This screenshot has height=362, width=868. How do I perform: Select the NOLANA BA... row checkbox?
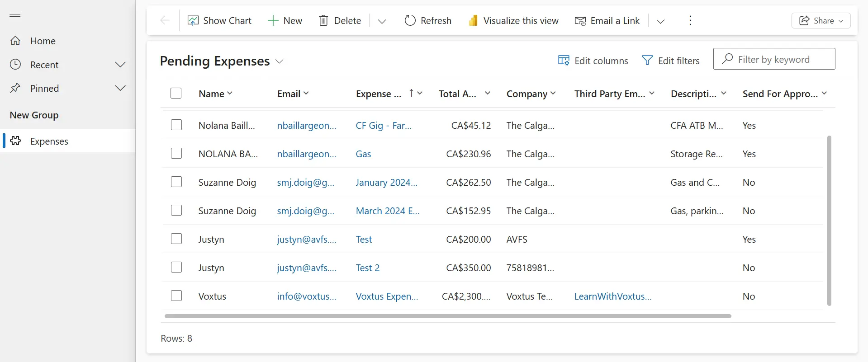(x=176, y=153)
